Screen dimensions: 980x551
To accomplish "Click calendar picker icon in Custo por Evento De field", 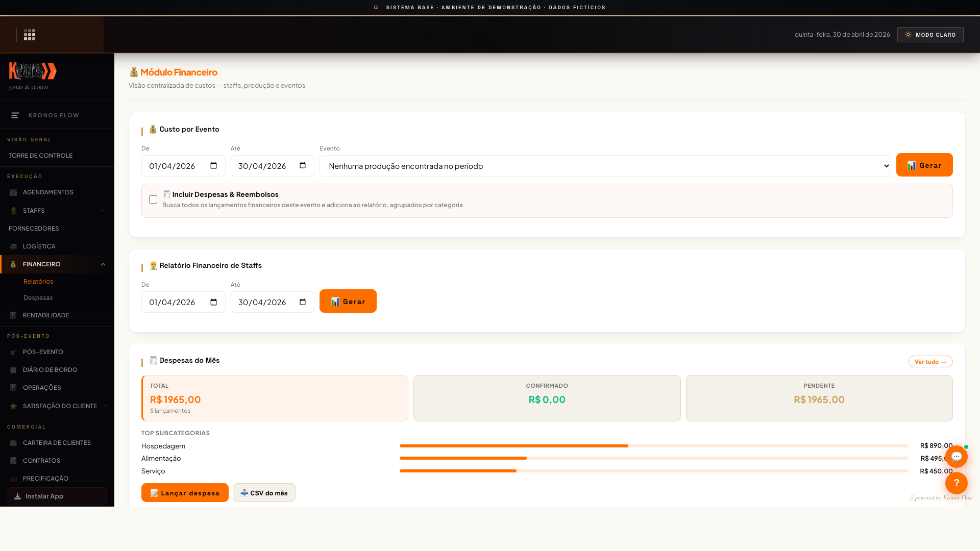I will pyautogui.click(x=214, y=166).
